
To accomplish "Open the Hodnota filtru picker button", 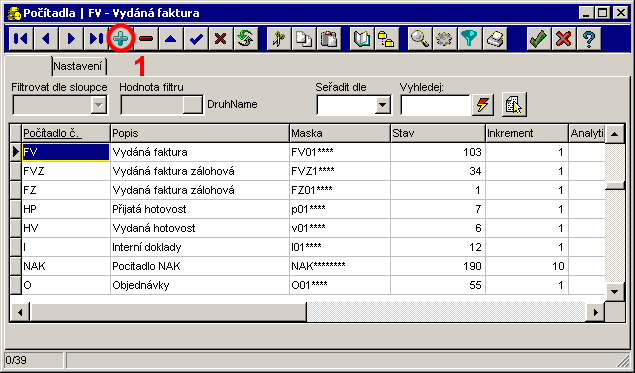I will 192,105.
